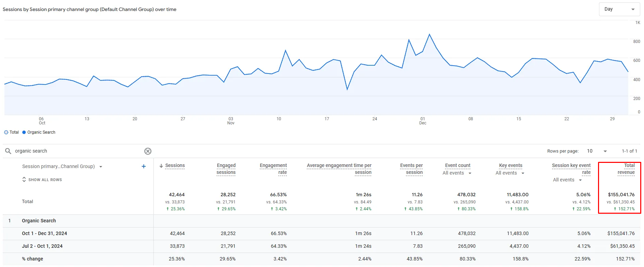
Task: Sort by Average engagement time per session
Action: [339, 169]
